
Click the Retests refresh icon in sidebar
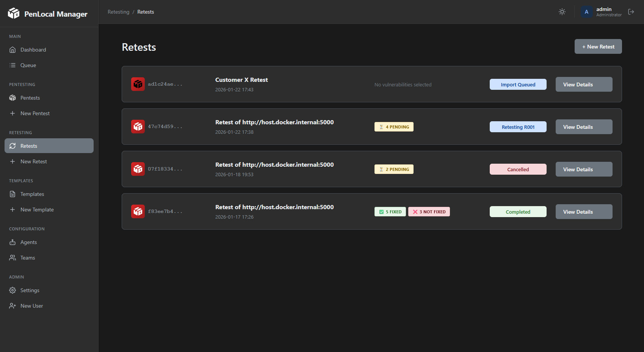coord(13,145)
